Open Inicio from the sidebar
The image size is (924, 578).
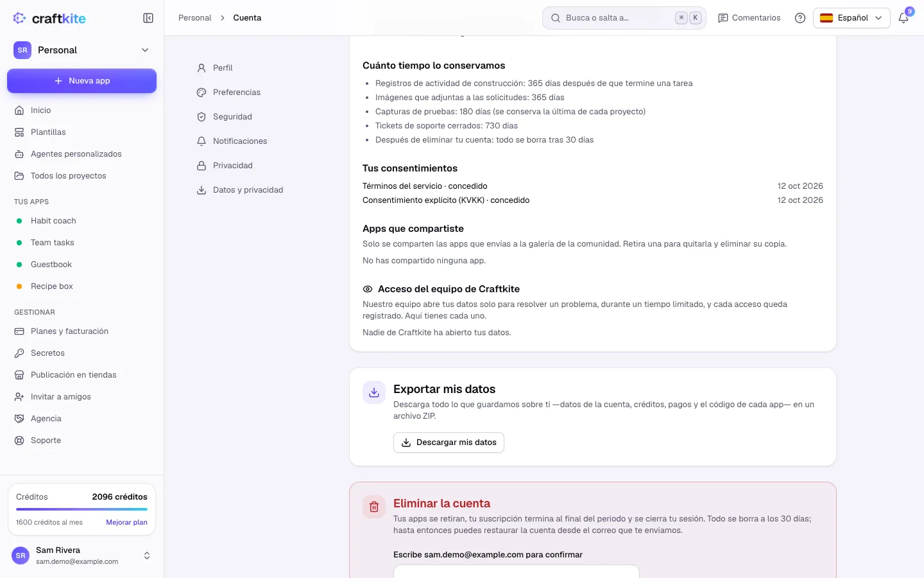[x=81, y=110]
